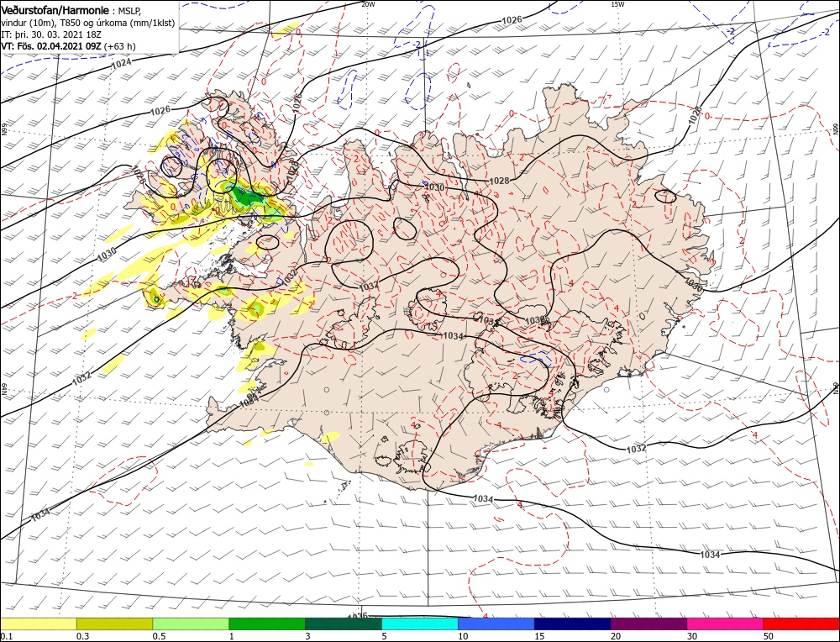Click legend value 0.1
This screenshot has height=642, width=840.
point(7,636)
